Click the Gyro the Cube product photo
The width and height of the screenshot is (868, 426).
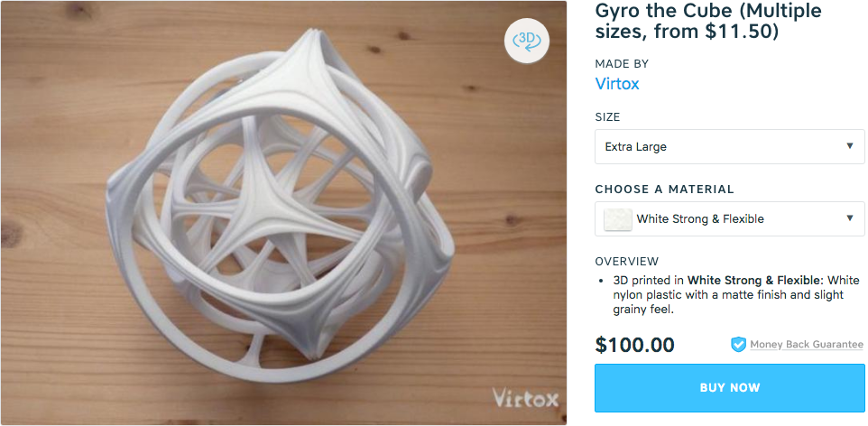(x=283, y=213)
